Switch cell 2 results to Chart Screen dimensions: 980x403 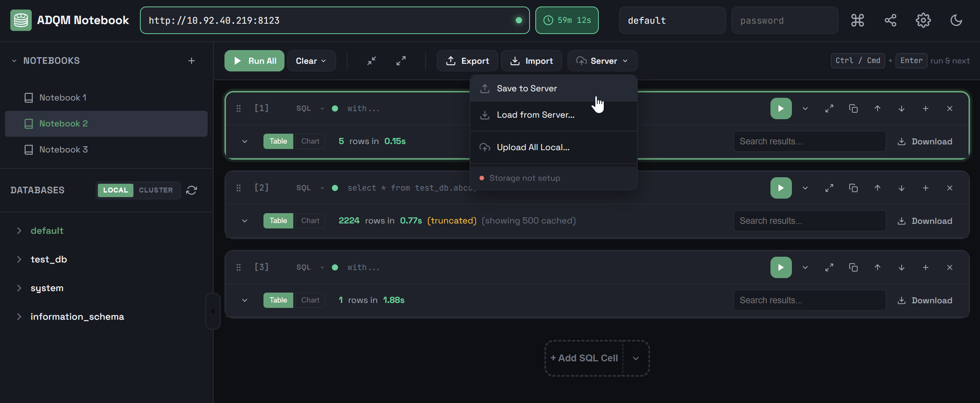[310, 221]
